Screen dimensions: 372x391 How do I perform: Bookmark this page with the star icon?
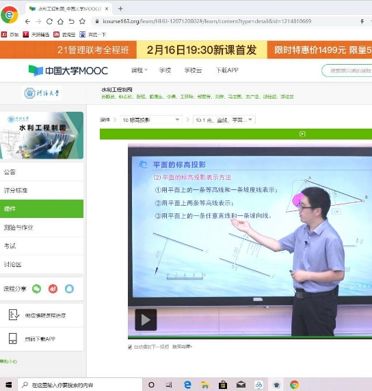point(82,21)
